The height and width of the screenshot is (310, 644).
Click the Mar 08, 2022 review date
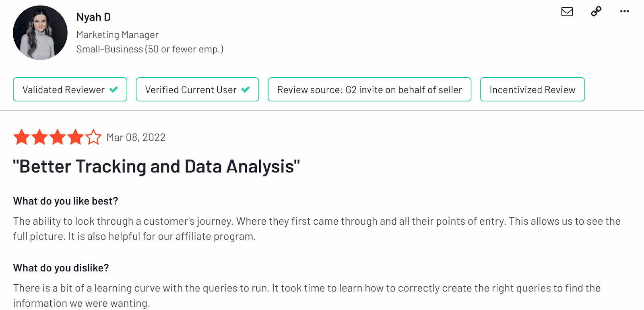coord(136,138)
